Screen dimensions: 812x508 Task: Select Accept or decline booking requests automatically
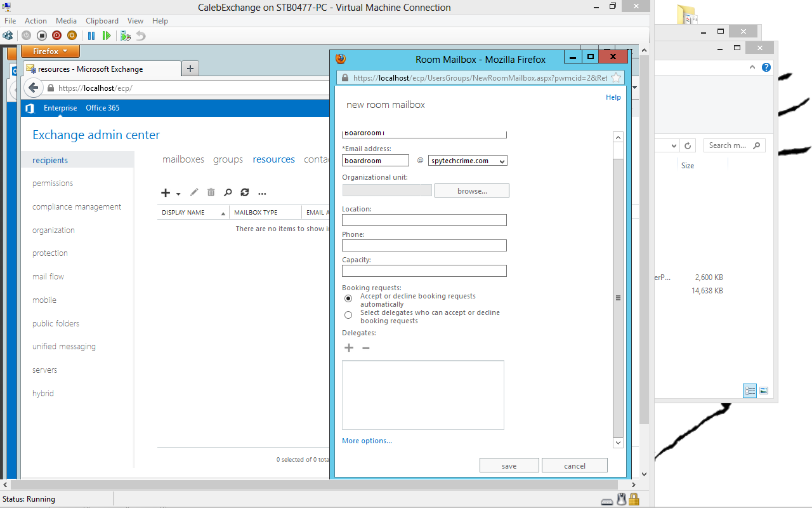click(348, 298)
